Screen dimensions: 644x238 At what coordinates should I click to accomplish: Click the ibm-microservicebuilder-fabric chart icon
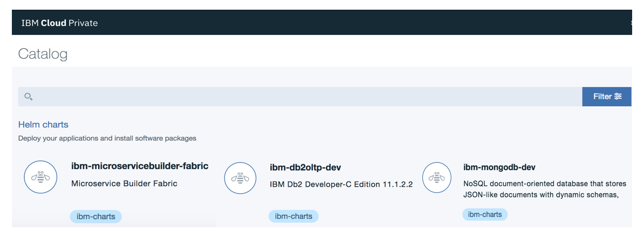(40, 177)
